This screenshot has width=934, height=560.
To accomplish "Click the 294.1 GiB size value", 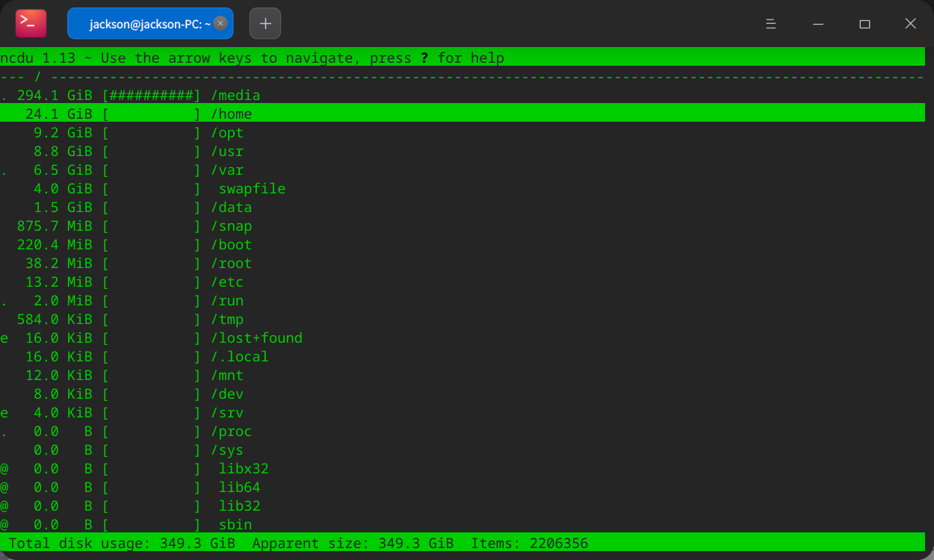I will [55, 96].
